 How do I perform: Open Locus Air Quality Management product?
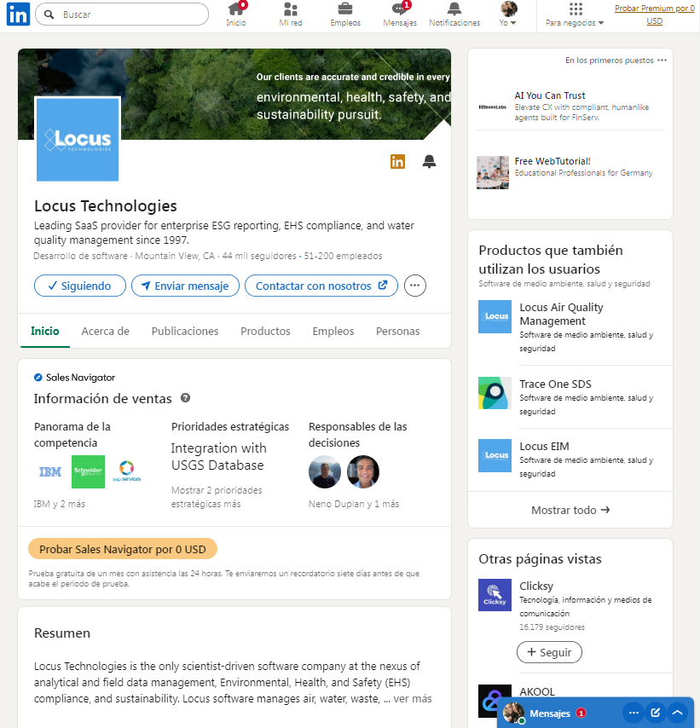(562, 314)
